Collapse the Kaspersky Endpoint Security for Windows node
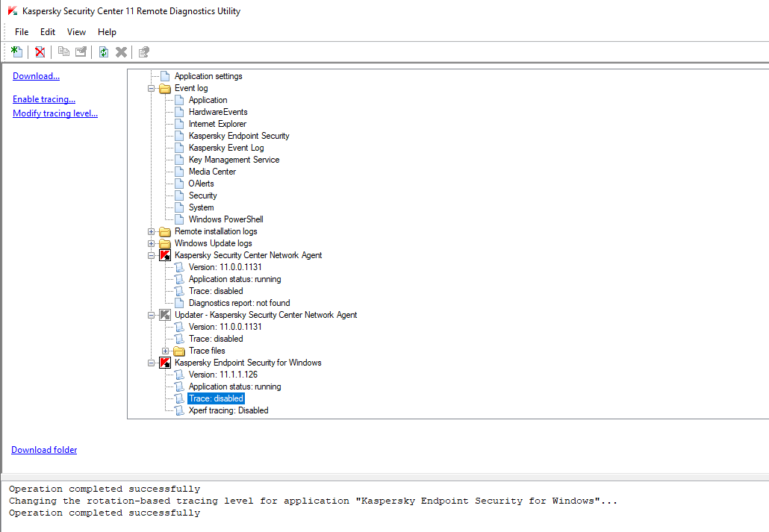The width and height of the screenshot is (769, 532). pos(151,363)
